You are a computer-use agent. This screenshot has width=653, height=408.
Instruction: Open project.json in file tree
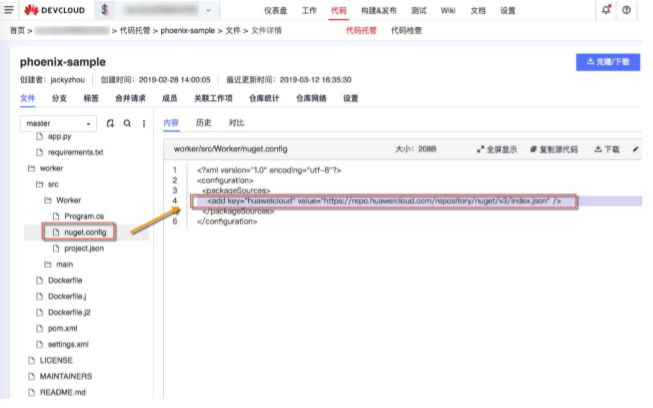84,249
